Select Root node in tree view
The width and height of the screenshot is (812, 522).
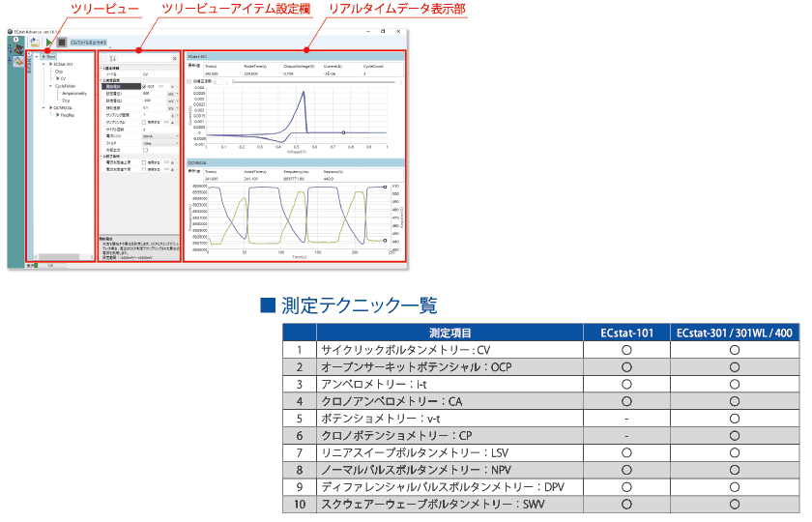click(x=48, y=56)
